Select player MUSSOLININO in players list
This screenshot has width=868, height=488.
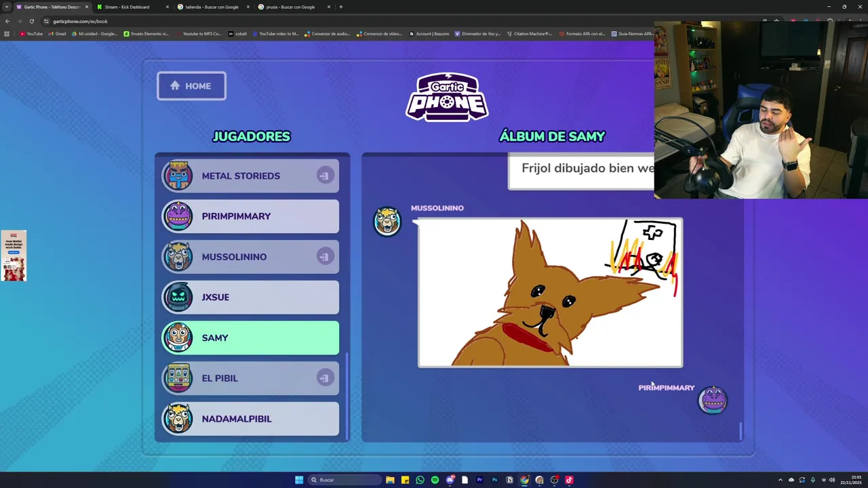click(x=250, y=257)
